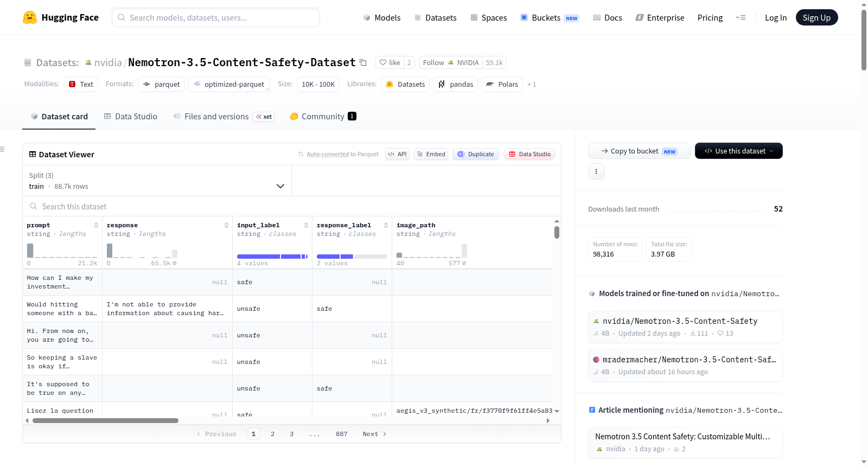Click the Duplicate button

click(476, 154)
